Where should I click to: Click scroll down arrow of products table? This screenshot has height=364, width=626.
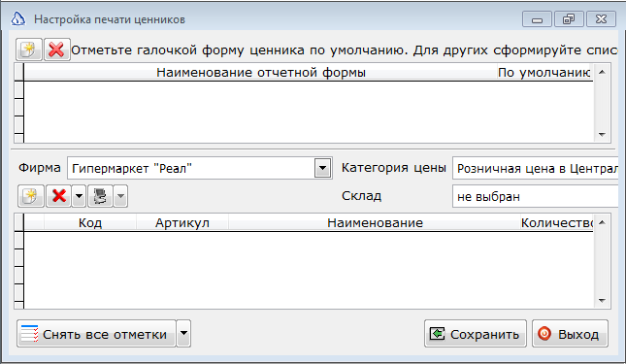coord(602,301)
